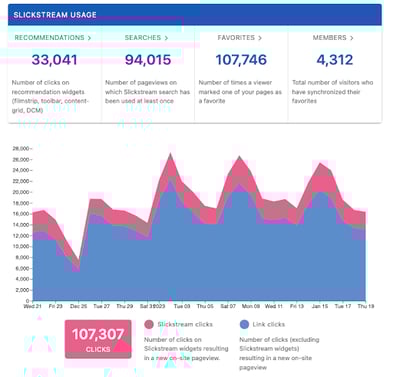393x377 pixels.
Task: Toggle the Slickstream clicks legend label
Action: click(x=185, y=324)
